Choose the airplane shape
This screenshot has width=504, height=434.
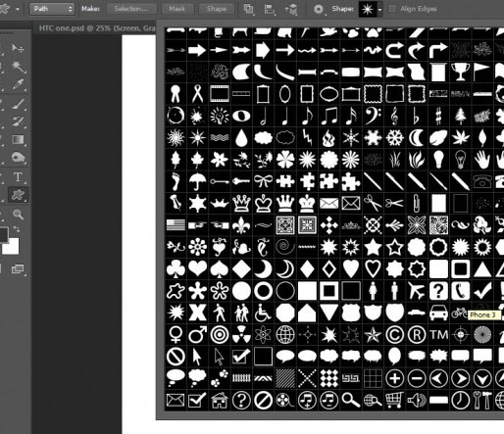[417, 291]
